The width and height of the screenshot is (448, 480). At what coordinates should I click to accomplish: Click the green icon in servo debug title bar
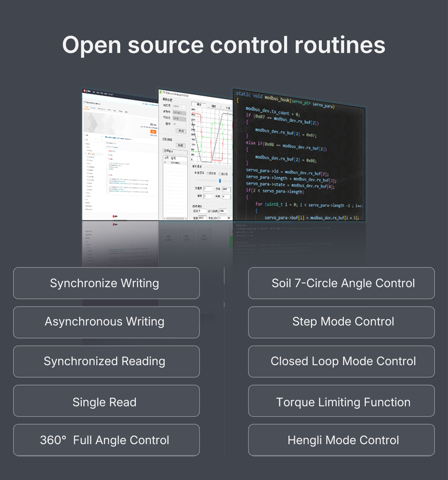pos(161,92)
